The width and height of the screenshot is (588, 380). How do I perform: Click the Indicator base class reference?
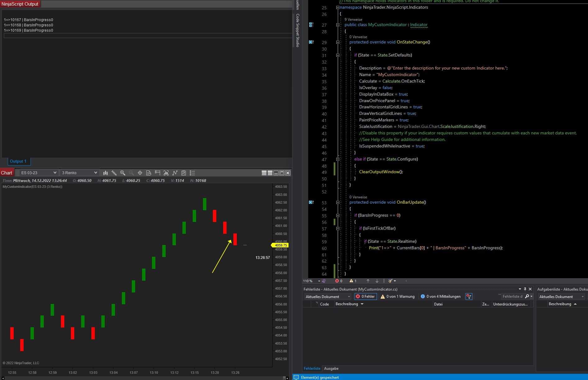point(419,25)
